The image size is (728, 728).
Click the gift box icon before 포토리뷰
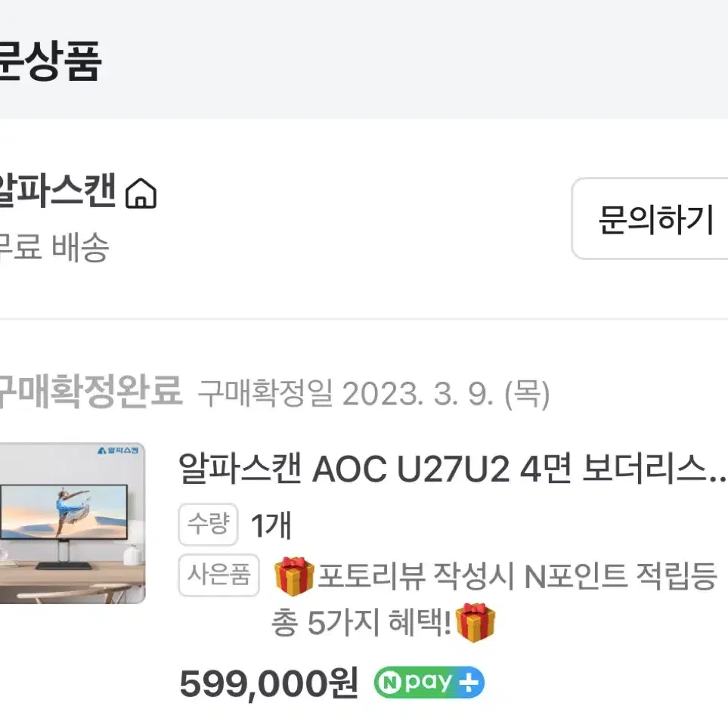tap(294, 576)
